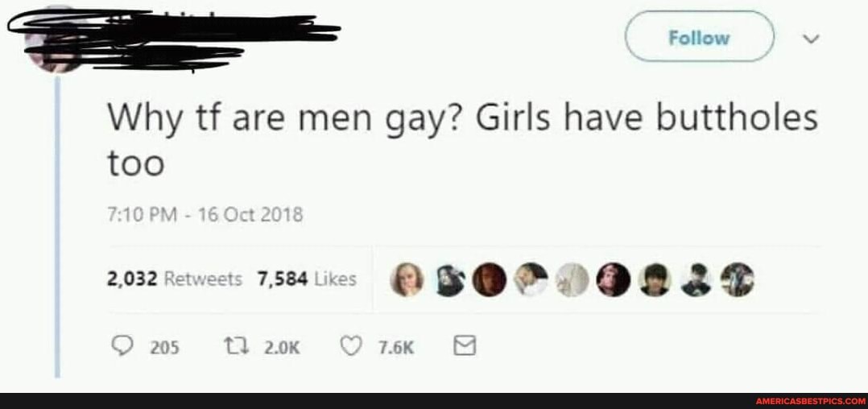Click the ninth and last liker avatar

[x=738, y=279]
